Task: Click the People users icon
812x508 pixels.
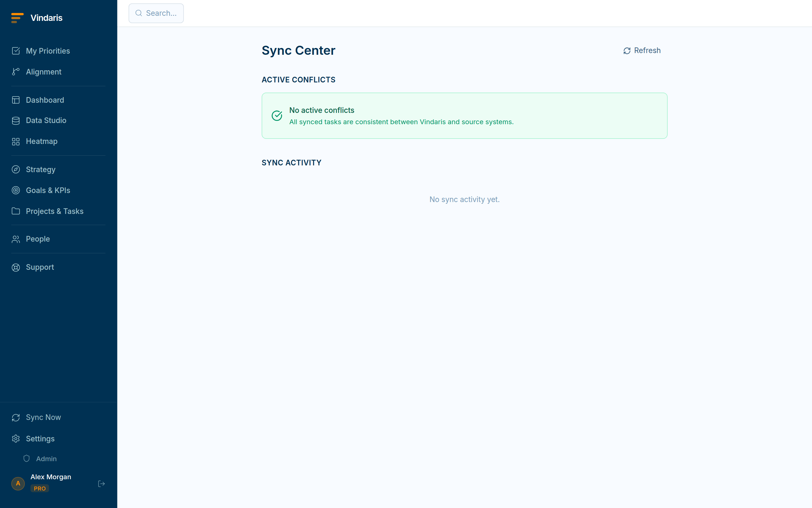Action: tap(16, 239)
